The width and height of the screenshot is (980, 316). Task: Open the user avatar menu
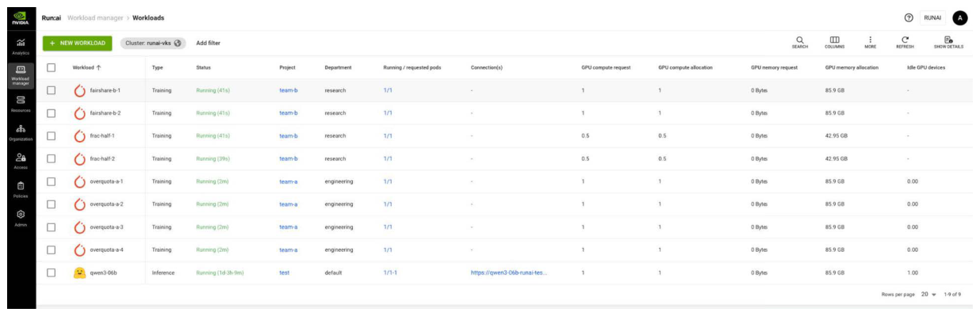(960, 17)
